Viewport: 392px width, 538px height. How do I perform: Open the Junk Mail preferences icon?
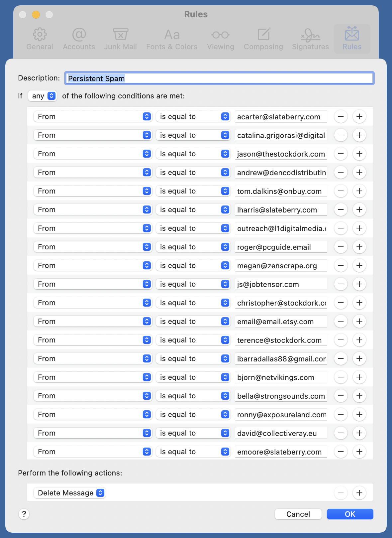120,39
